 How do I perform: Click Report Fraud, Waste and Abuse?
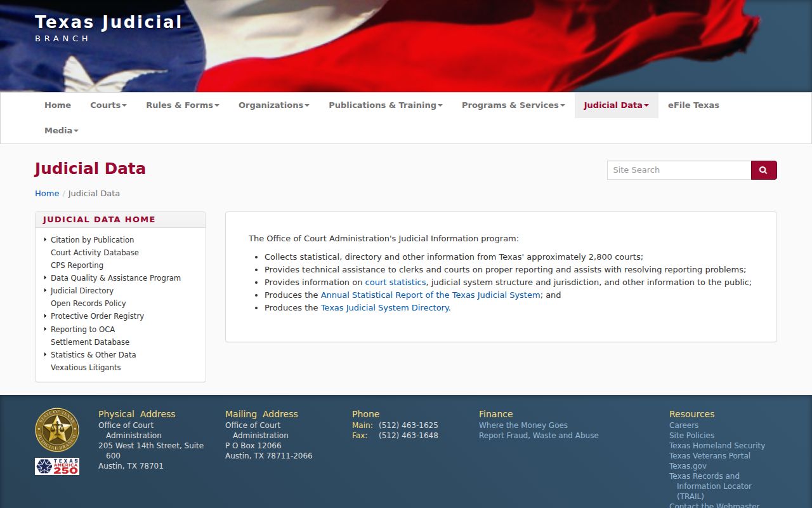click(539, 436)
